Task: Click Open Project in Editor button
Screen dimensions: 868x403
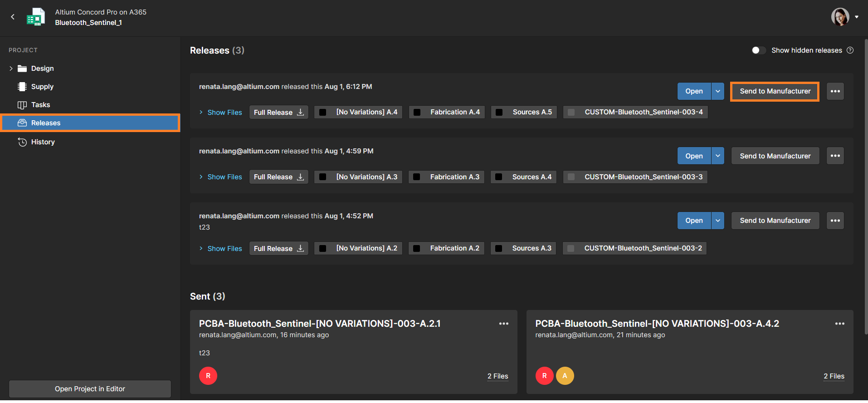Action: [x=90, y=389]
